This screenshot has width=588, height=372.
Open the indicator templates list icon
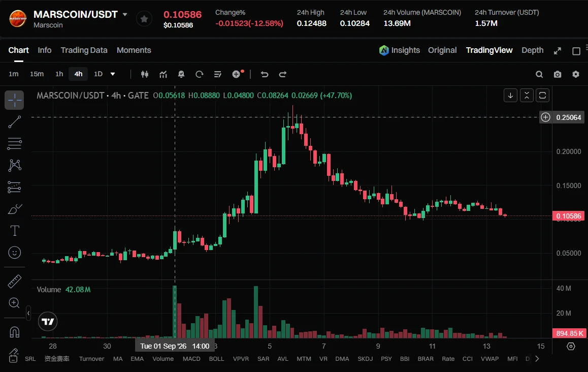(x=217, y=74)
